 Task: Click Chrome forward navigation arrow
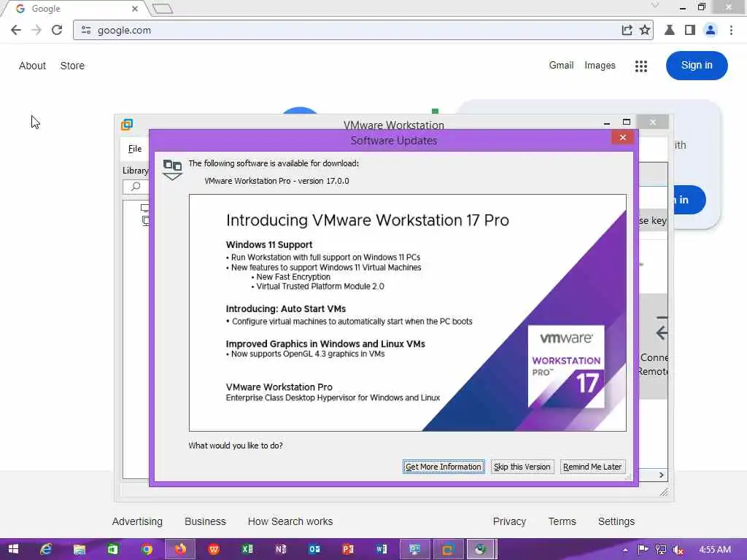tap(36, 30)
